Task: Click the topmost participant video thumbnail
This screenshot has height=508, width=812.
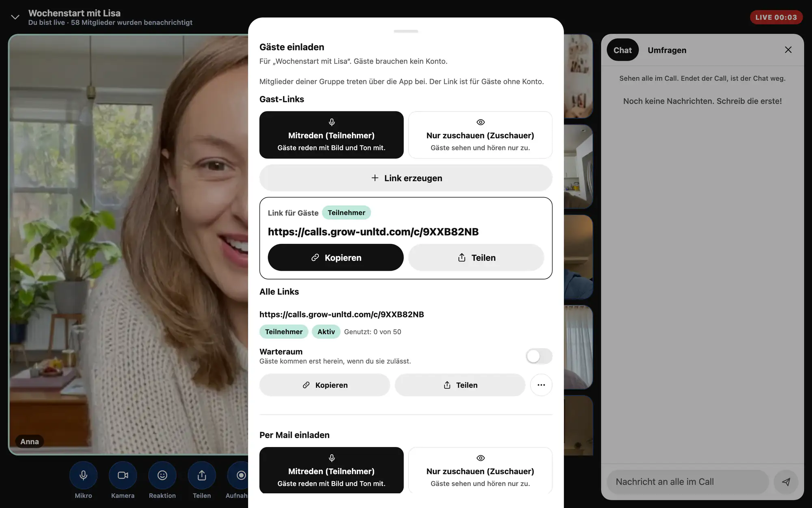Action: click(x=578, y=76)
